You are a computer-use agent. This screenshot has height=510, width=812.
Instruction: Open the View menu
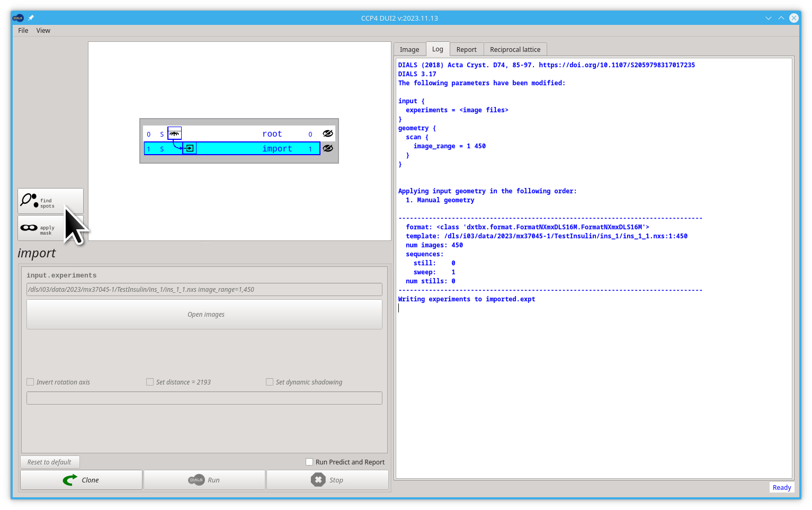(x=43, y=31)
